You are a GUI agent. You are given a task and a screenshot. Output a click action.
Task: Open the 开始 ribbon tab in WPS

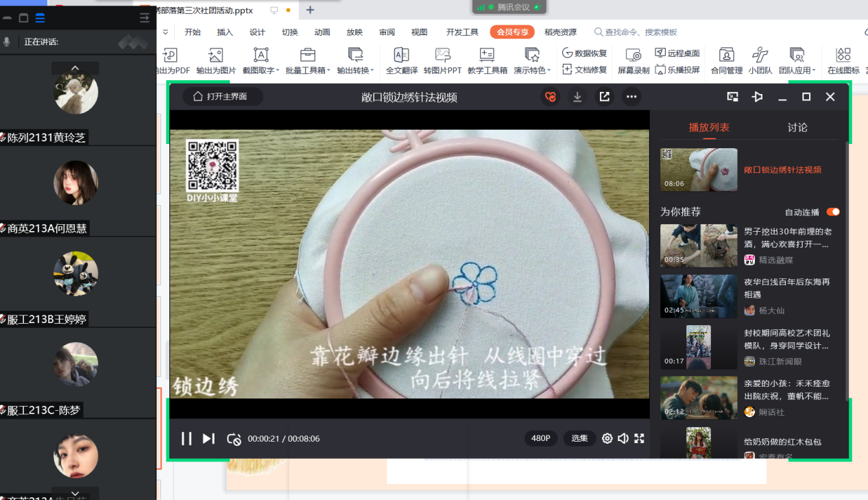pos(193,32)
